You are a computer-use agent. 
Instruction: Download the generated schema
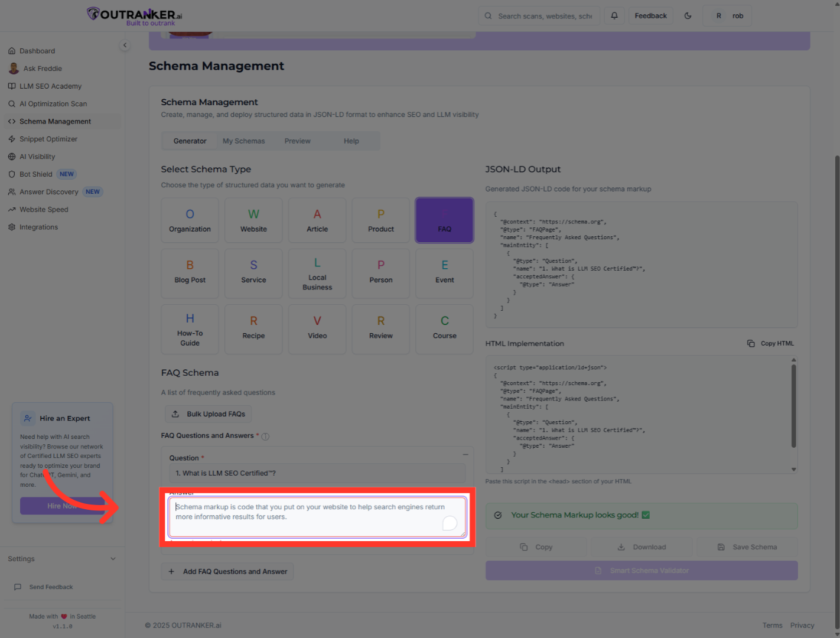click(642, 547)
